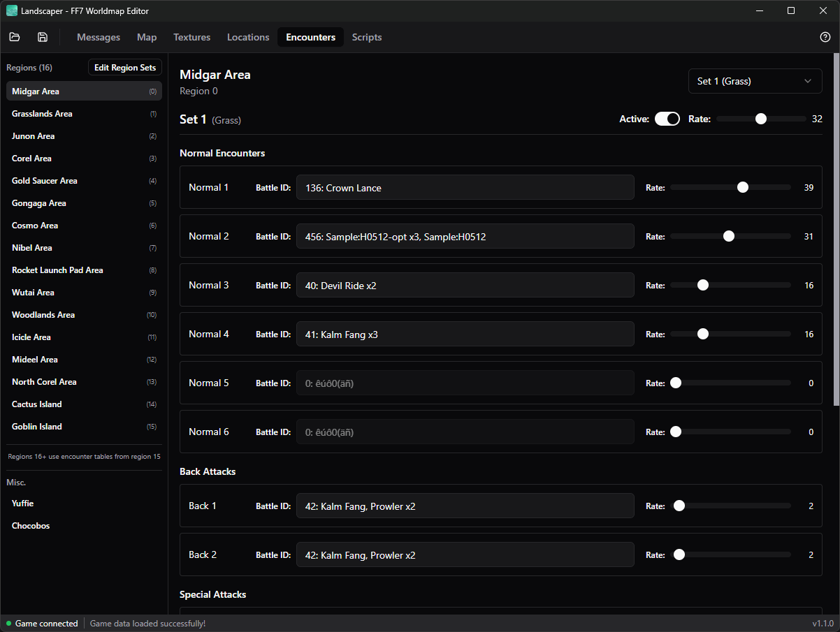
Task: Click Normal 2 Battle ID field Sample:H0512
Action: (465, 236)
